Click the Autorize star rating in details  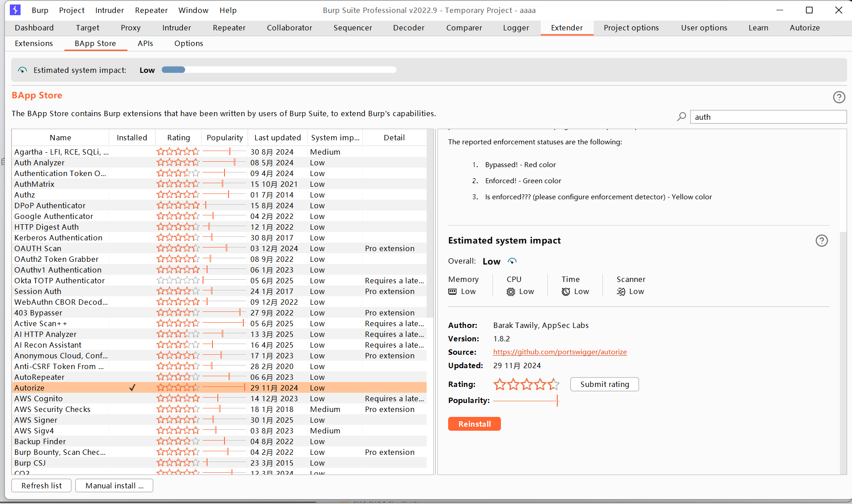click(x=526, y=384)
